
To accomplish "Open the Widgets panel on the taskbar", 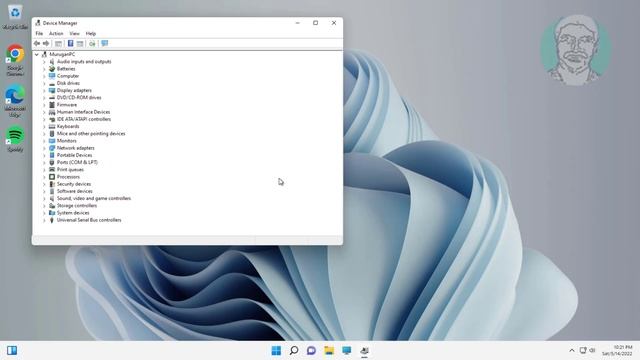I will coord(12,350).
